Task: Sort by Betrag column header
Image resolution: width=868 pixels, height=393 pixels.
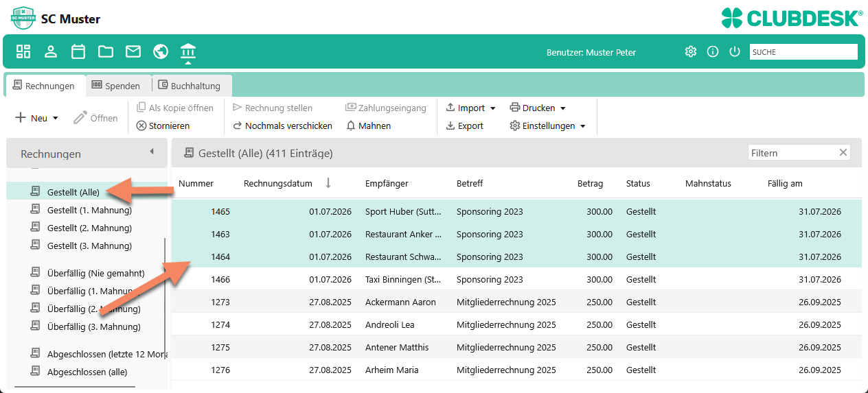Action: point(590,183)
